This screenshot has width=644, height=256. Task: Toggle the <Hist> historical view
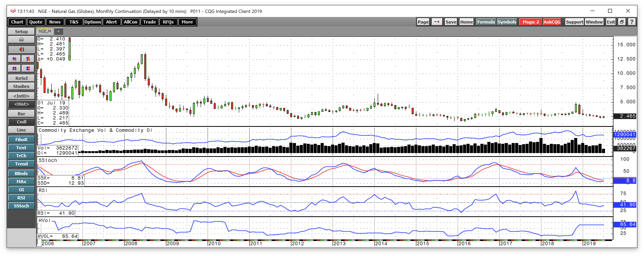pyautogui.click(x=21, y=104)
